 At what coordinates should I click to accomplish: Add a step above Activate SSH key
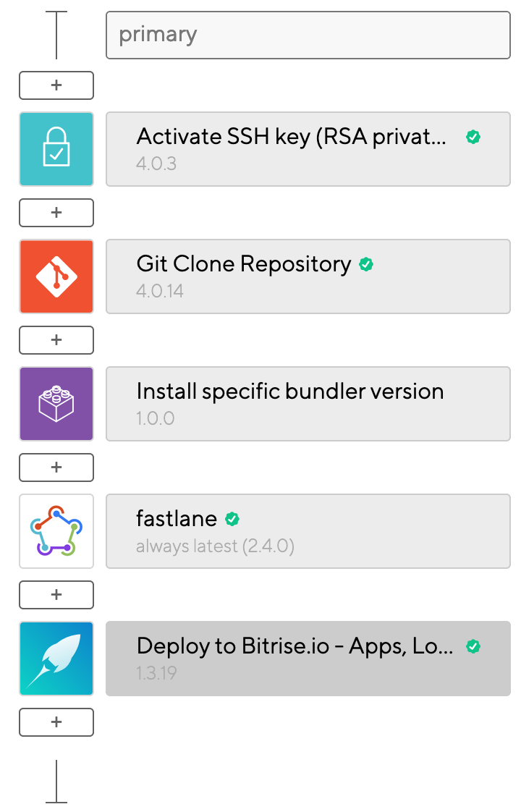click(56, 85)
